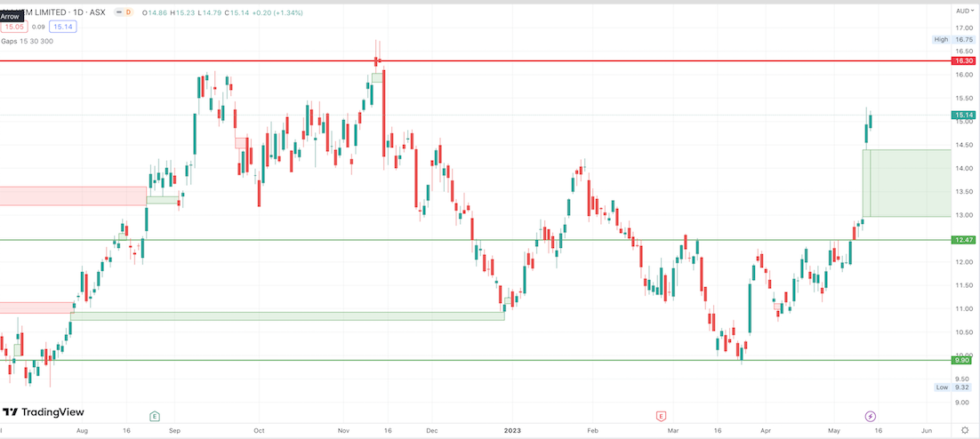980x439 pixels.
Task: Select the large green gap box near May
Action: click(907, 183)
